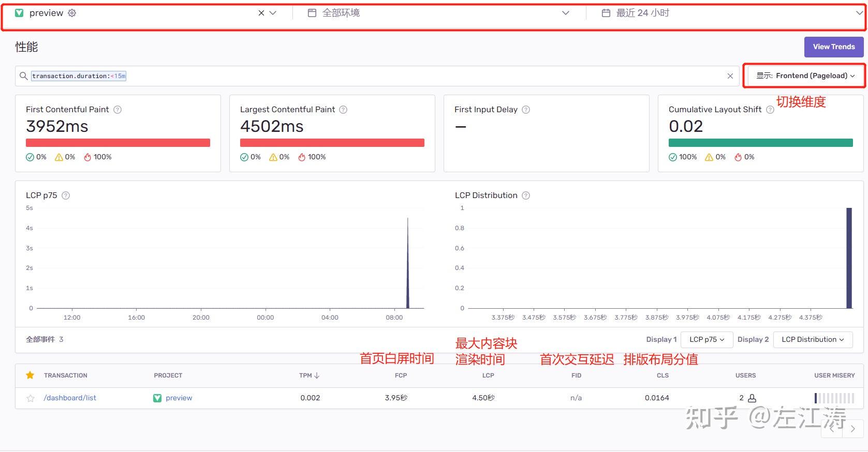Open the Frontend (Pageload) display dropdown

click(x=805, y=76)
